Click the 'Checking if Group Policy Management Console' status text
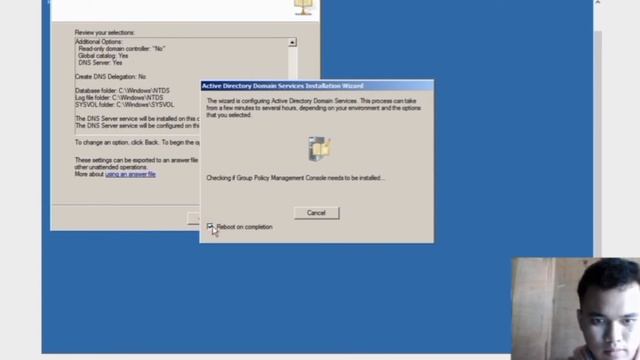Viewport: 640px width, 360px height. click(x=295, y=178)
